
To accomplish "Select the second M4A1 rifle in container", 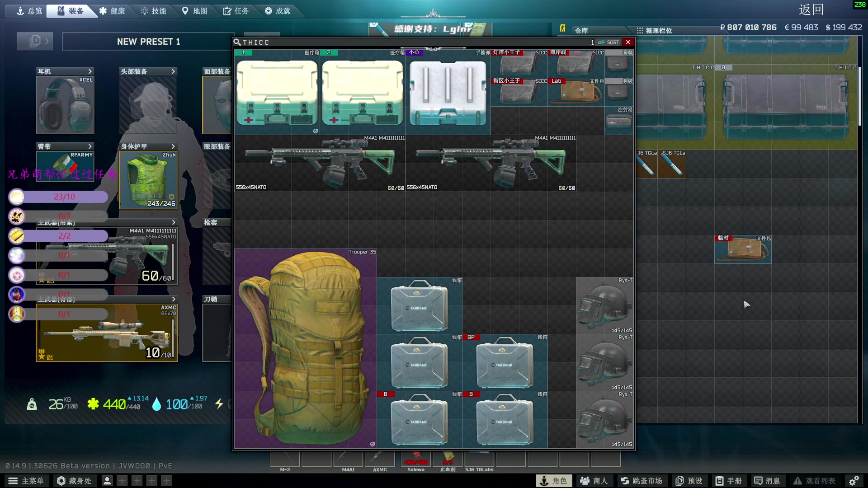I will click(491, 163).
